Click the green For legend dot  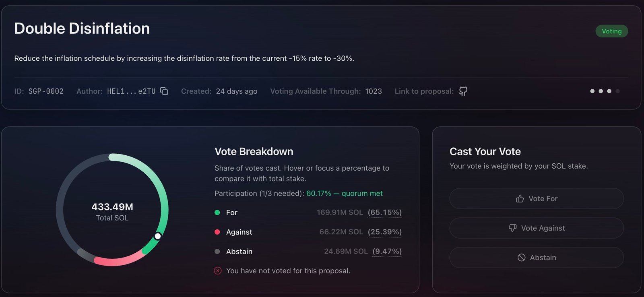click(x=217, y=212)
